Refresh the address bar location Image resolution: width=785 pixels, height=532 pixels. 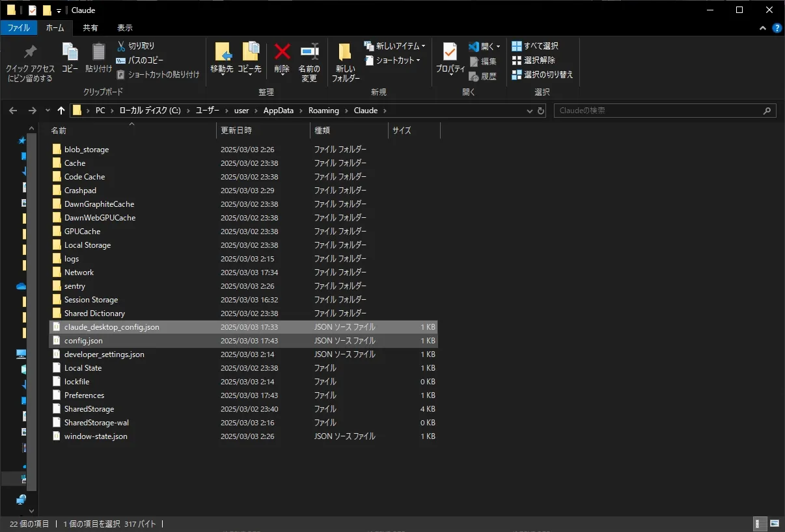[x=541, y=111]
